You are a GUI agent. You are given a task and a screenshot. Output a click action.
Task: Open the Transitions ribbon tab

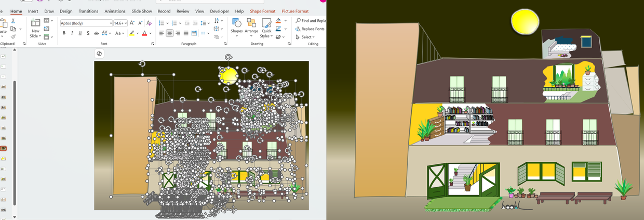click(88, 11)
